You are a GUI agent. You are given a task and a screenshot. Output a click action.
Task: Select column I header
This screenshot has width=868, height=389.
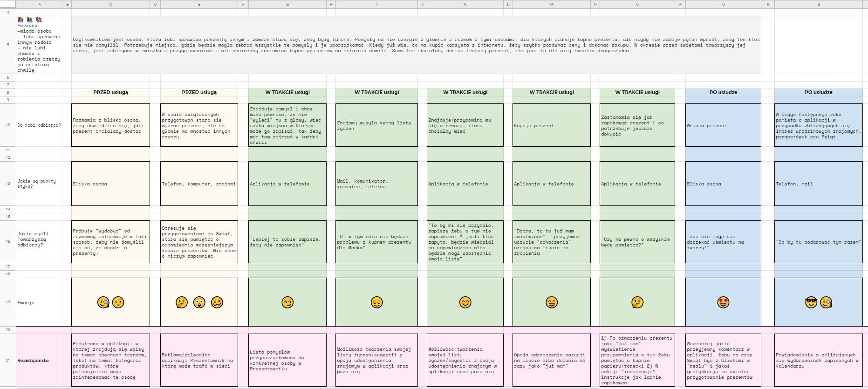376,4
